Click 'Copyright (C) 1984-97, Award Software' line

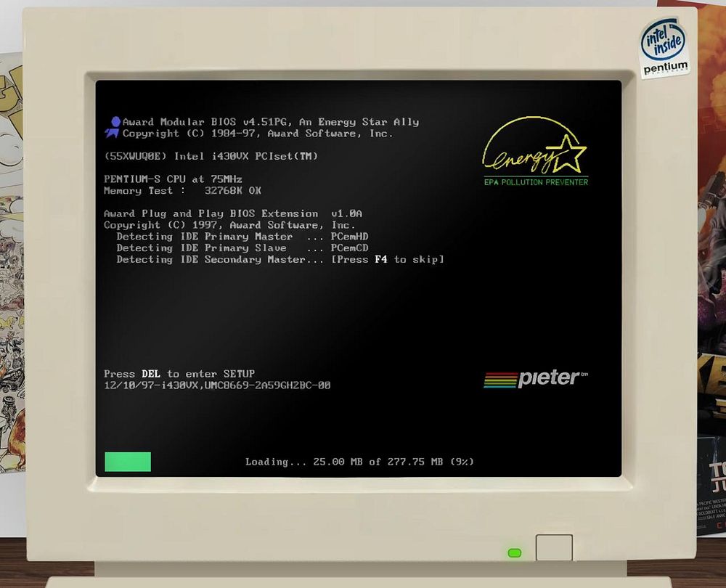click(x=258, y=134)
